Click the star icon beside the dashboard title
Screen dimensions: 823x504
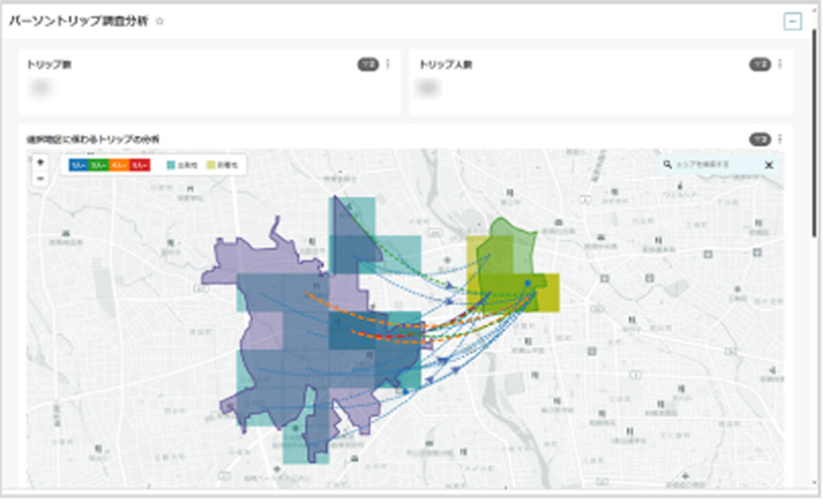point(160,21)
